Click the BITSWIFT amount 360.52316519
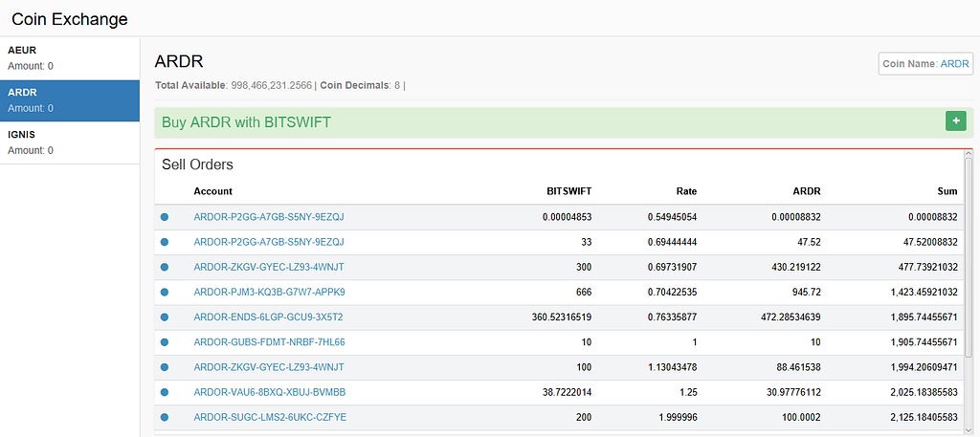This screenshot has width=980, height=437. click(562, 317)
